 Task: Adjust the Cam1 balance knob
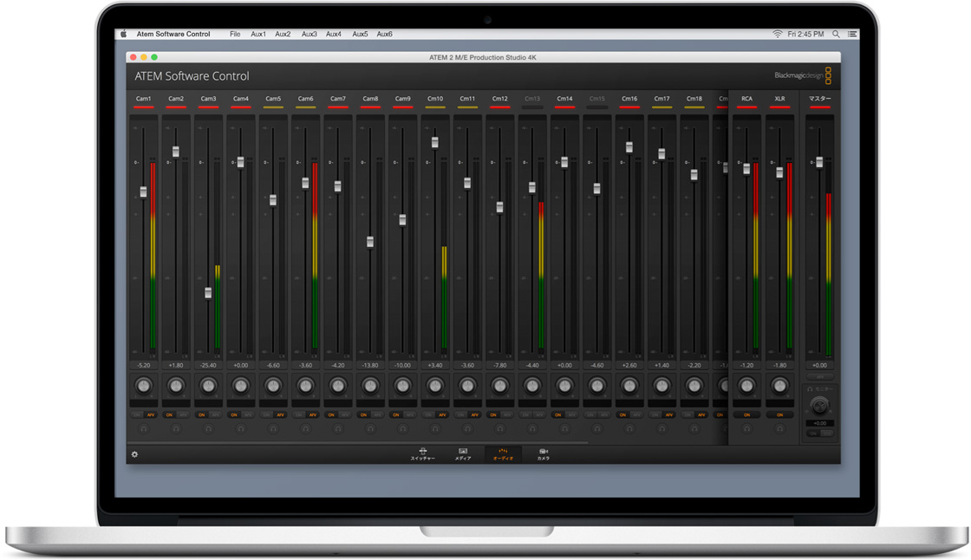(144, 386)
